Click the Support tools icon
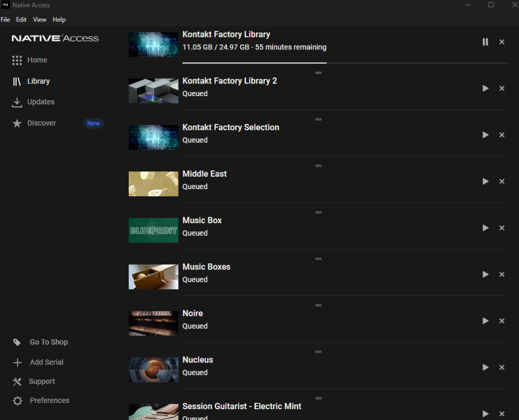519x420 pixels. tap(17, 382)
